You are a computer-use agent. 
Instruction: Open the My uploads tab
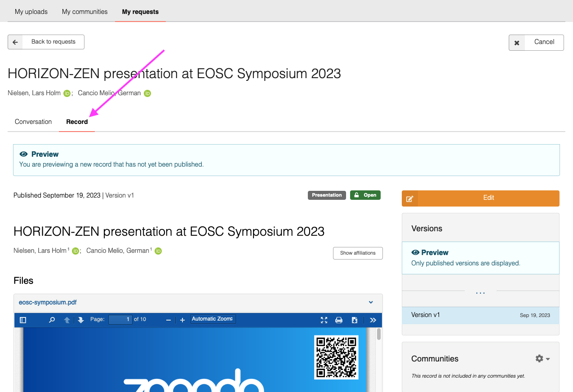[x=31, y=12]
